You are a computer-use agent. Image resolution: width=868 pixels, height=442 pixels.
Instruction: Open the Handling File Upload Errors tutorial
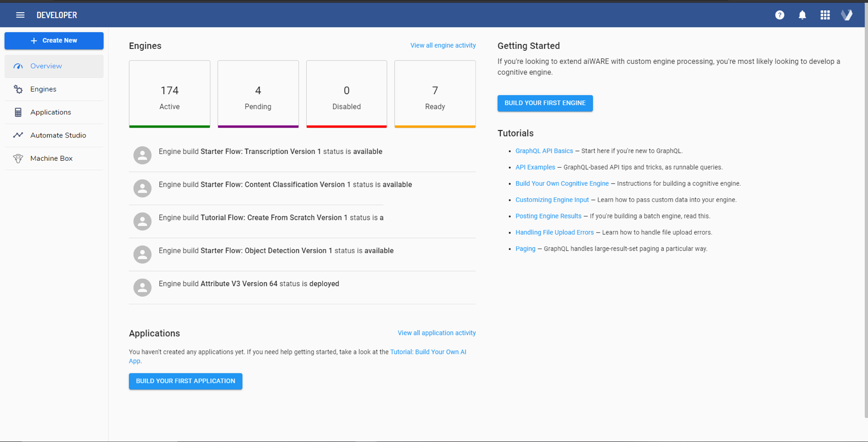tap(554, 232)
